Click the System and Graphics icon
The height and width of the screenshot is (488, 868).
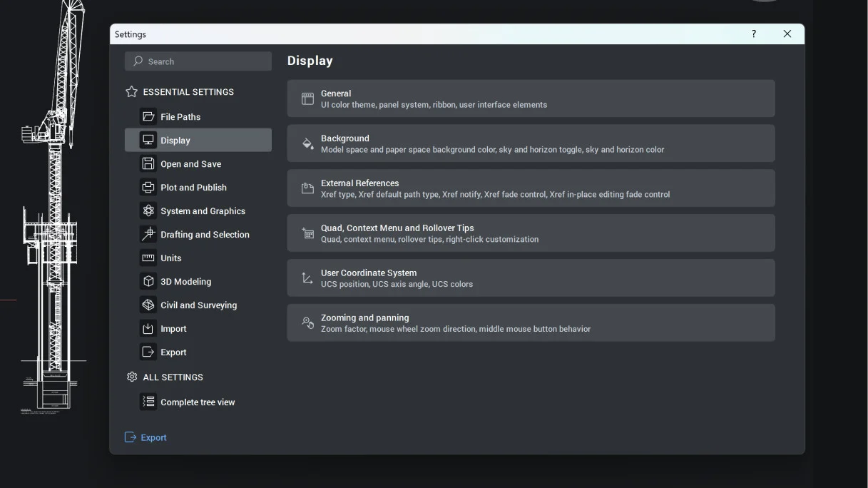(148, 210)
